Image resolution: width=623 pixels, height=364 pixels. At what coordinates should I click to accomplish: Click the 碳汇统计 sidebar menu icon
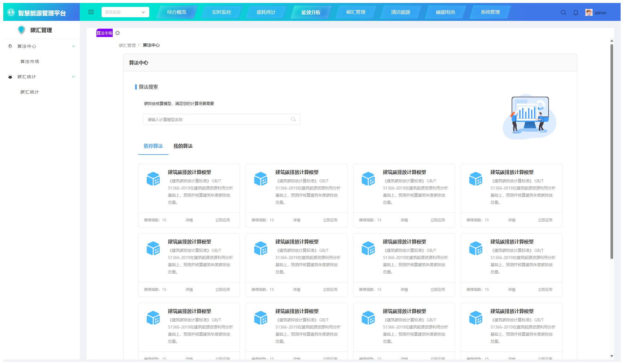(10, 77)
